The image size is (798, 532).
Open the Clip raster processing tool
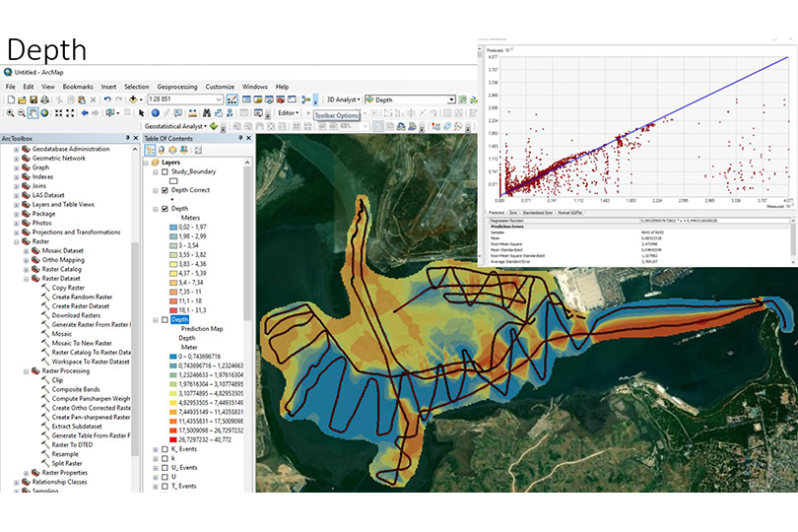(x=56, y=379)
